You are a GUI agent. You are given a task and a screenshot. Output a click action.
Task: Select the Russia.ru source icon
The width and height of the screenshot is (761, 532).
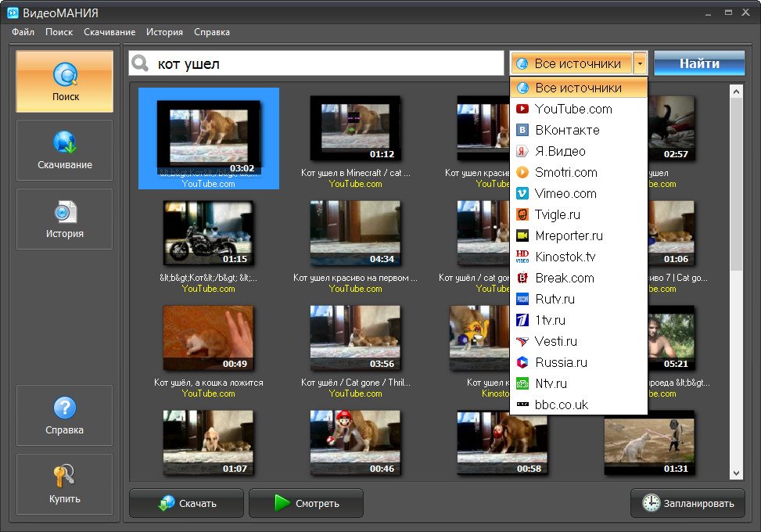coord(522,362)
